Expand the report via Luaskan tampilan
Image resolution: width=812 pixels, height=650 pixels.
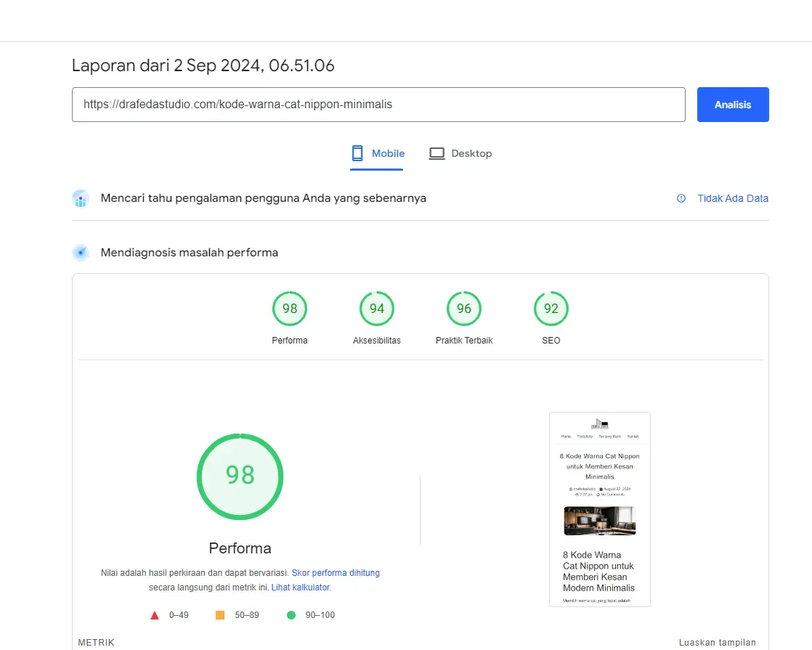pyautogui.click(x=717, y=642)
